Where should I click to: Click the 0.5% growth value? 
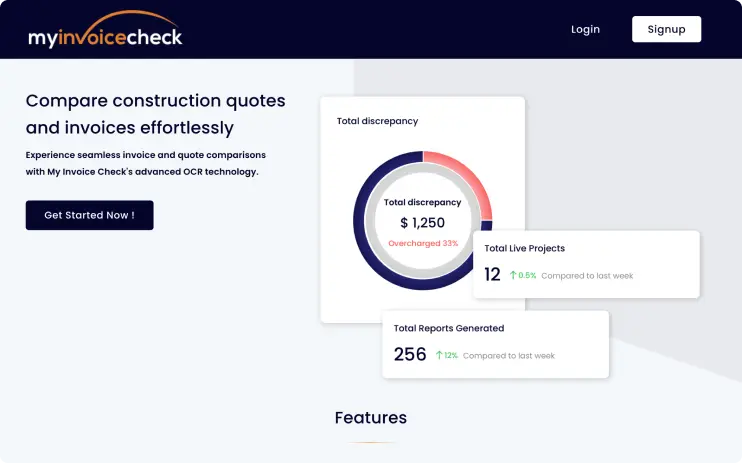coord(527,275)
